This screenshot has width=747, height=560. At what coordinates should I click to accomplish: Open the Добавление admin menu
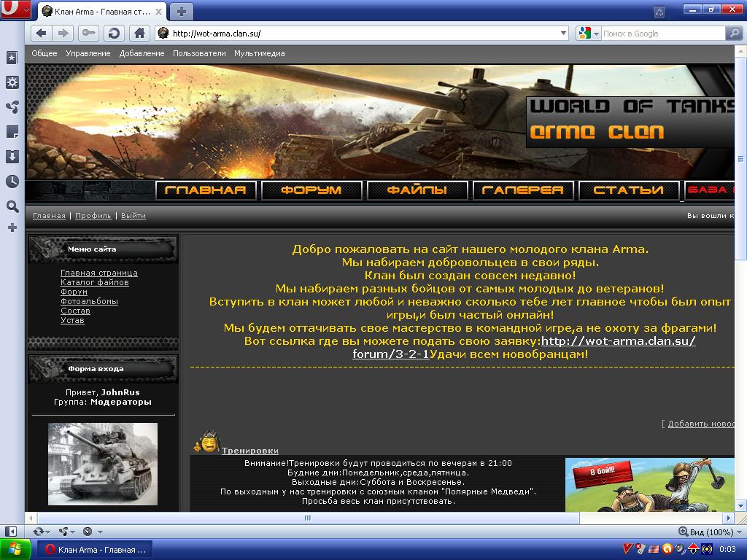pos(142,53)
